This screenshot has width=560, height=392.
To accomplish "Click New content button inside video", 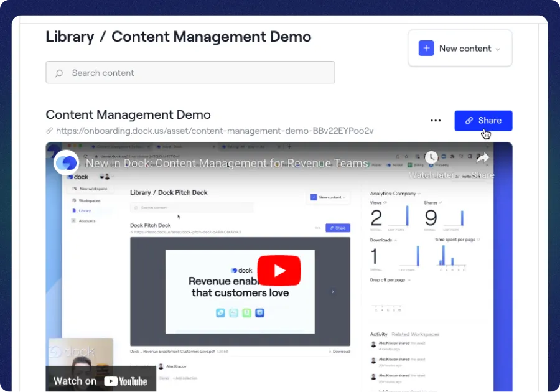I will (x=328, y=197).
